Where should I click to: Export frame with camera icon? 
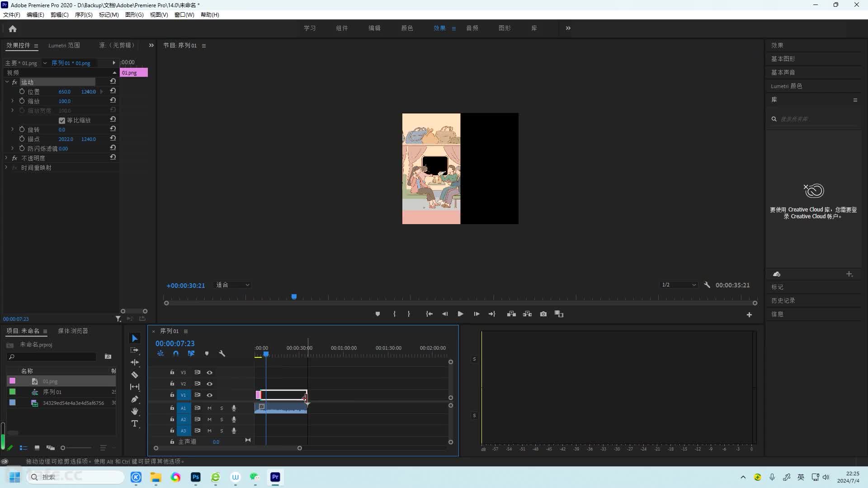point(543,314)
